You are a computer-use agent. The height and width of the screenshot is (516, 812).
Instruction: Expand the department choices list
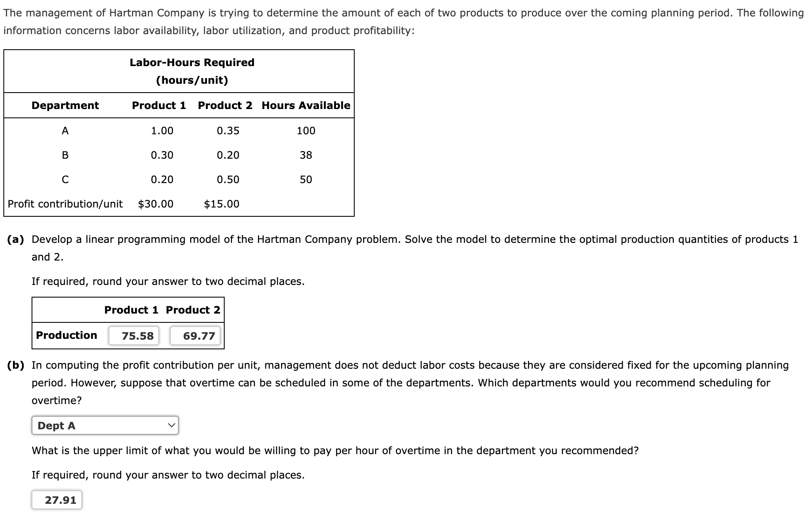(105, 425)
